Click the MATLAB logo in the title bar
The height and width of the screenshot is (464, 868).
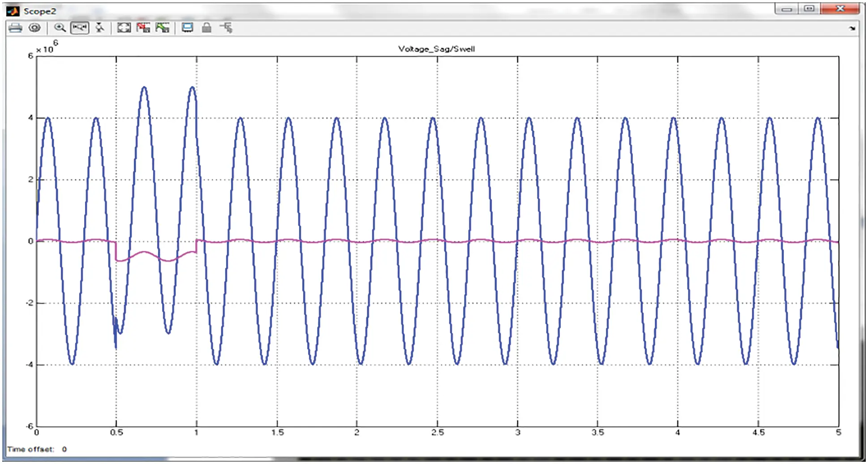pyautogui.click(x=13, y=11)
